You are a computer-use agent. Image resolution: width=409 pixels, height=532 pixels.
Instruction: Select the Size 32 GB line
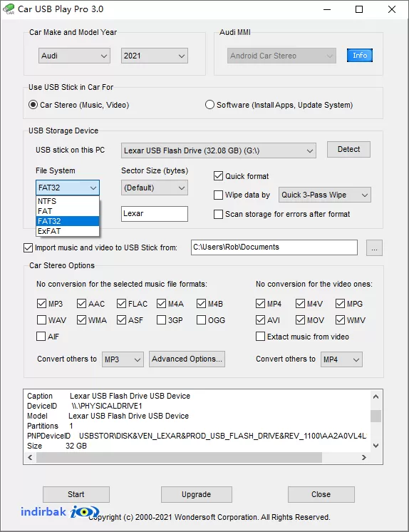click(57, 446)
